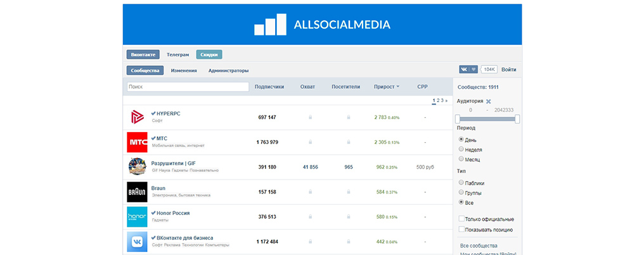Select the Месяц period radio button
The image size is (644, 255).
tap(461, 159)
